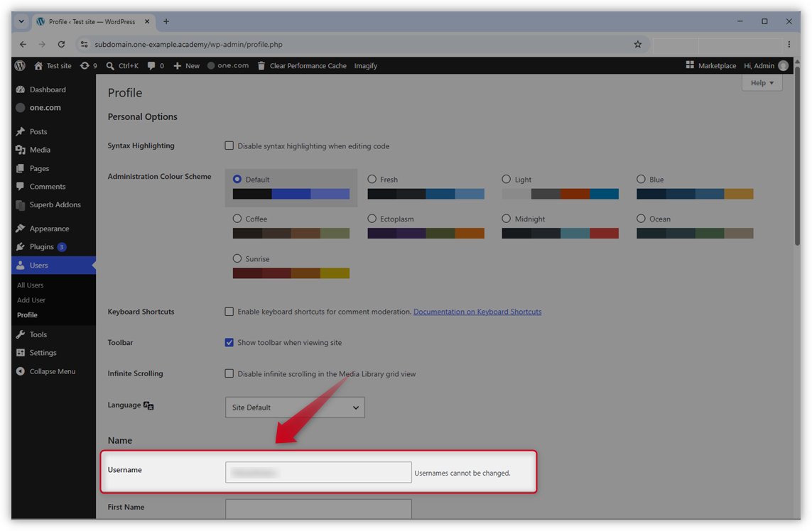This screenshot has width=812, height=531.
Task: Open one.com admin bar menu
Action: (228, 66)
